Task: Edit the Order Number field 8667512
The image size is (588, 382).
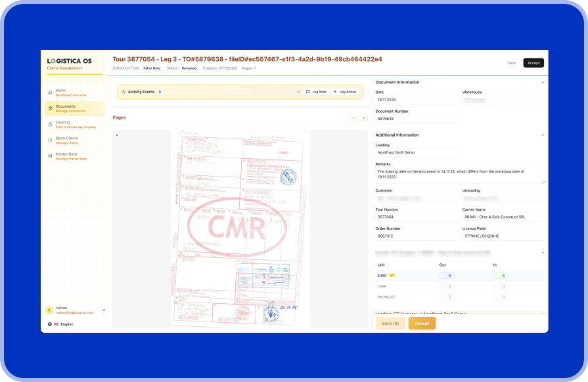Action: tap(417, 236)
